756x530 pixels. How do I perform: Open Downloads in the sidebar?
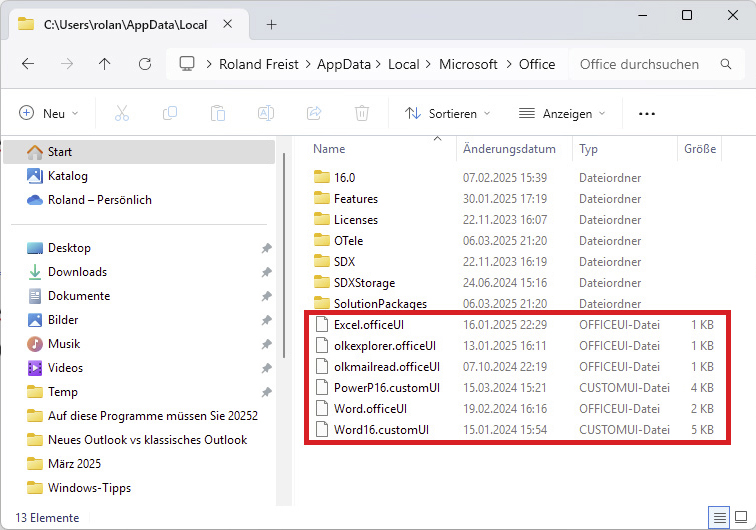(77, 272)
